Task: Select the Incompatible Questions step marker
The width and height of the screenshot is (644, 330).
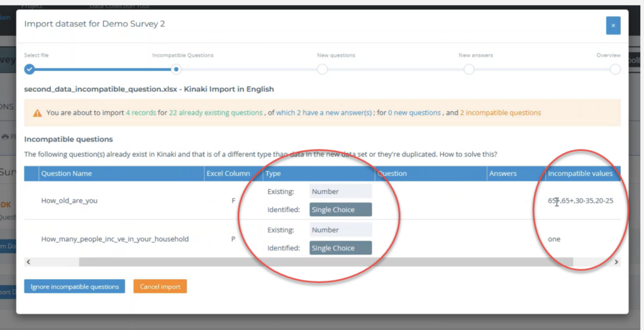Action: coord(176,69)
